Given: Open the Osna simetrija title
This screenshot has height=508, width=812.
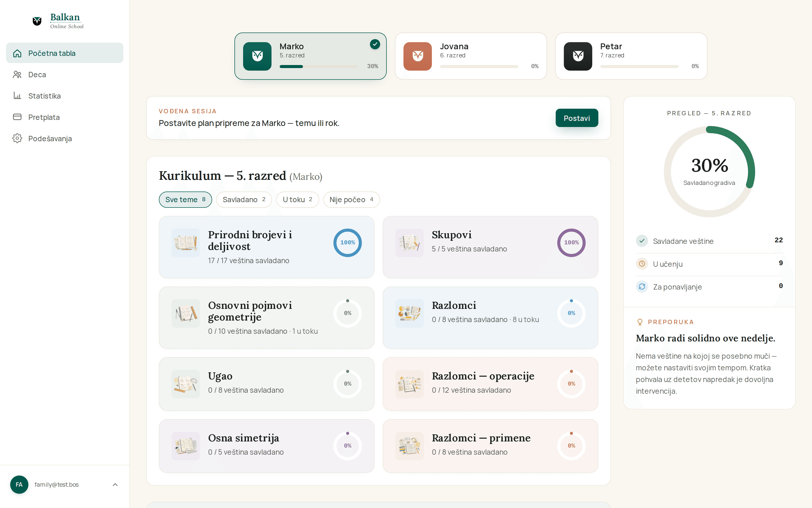Looking at the screenshot, I should [x=244, y=438].
